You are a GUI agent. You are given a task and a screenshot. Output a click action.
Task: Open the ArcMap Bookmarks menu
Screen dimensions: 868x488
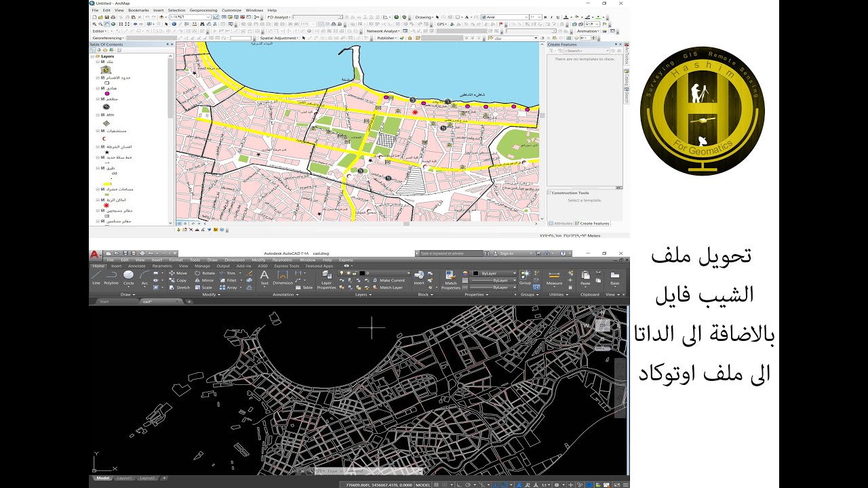click(x=138, y=10)
